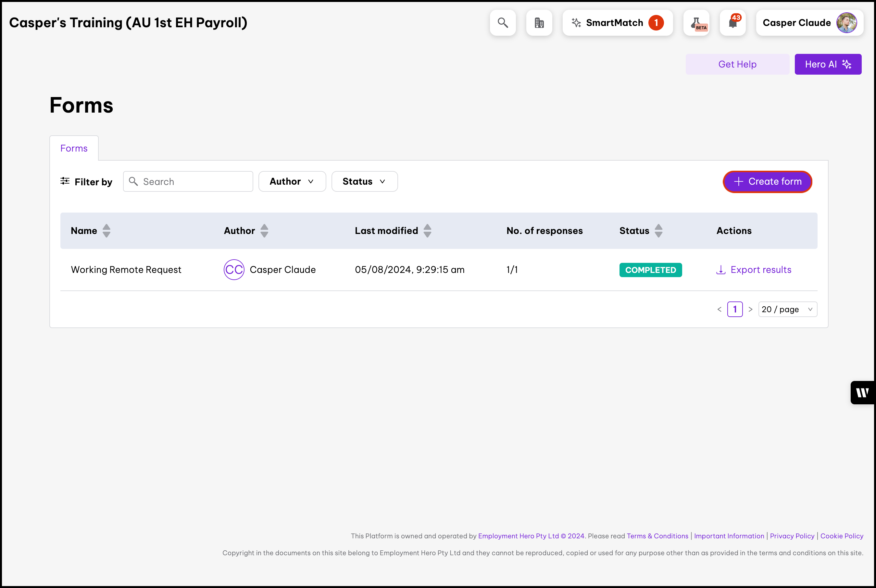The image size is (876, 588).
Task: Open Privacy Policy link
Action: click(792, 536)
